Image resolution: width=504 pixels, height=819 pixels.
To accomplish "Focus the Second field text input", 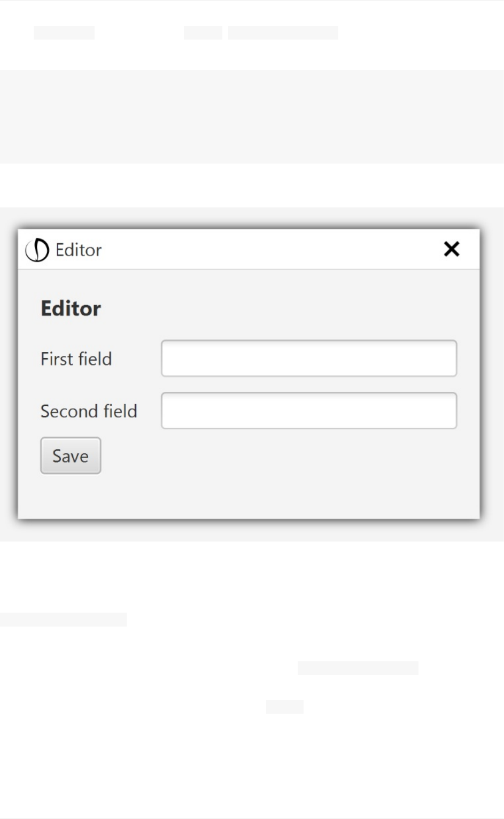I will coord(309,411).
